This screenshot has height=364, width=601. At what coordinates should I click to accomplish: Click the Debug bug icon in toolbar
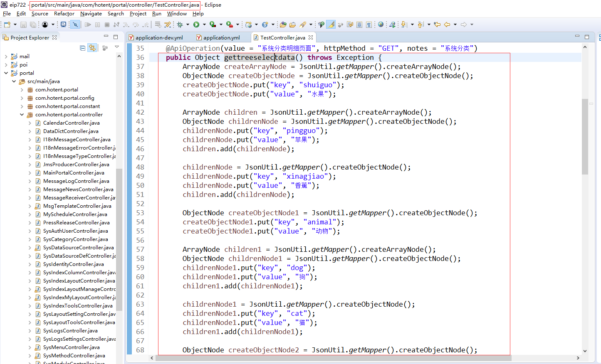180,25
